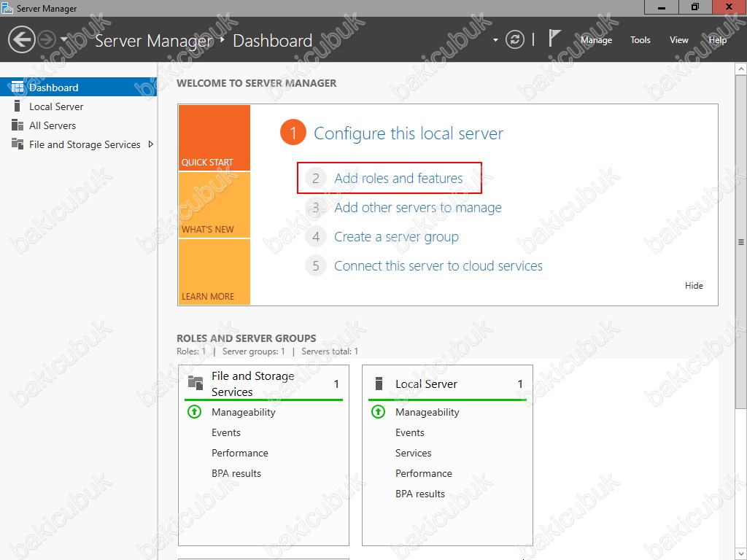The image size is (747, 560).
Task: Expand File and Storage Services arrow
Action: coord(150,144)
